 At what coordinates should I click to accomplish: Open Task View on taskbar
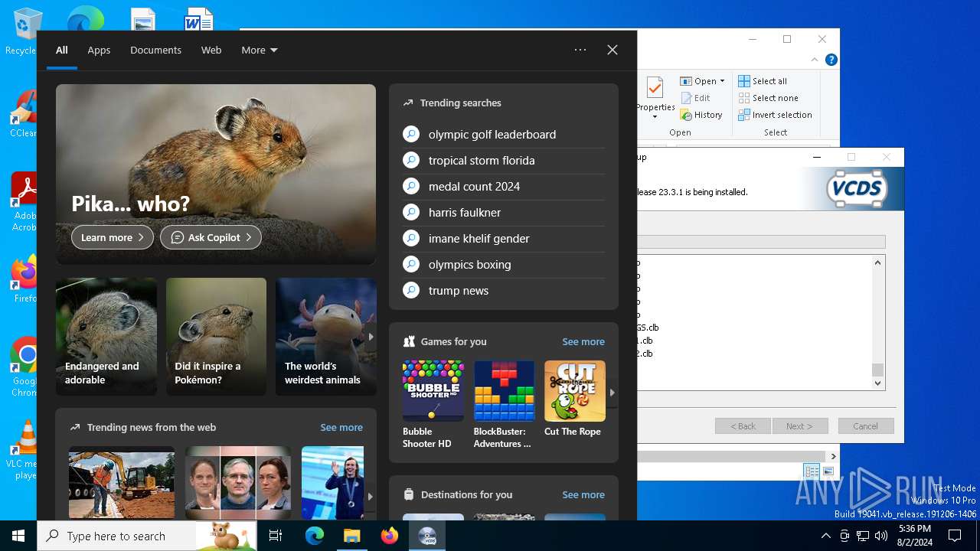click(x=276, y=536)
